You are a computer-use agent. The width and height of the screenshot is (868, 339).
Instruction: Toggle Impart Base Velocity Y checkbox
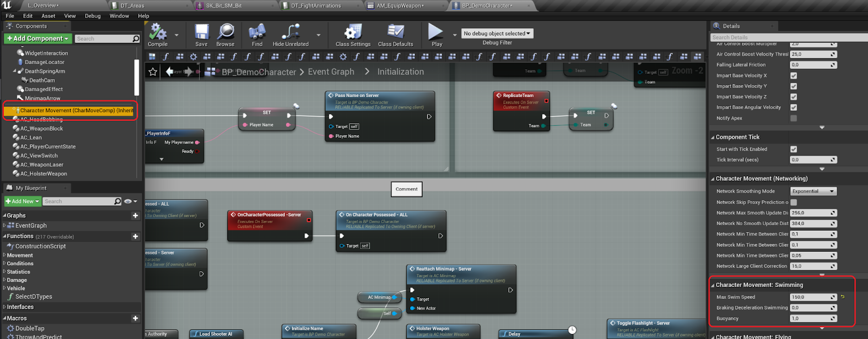(x=794, y=86)
